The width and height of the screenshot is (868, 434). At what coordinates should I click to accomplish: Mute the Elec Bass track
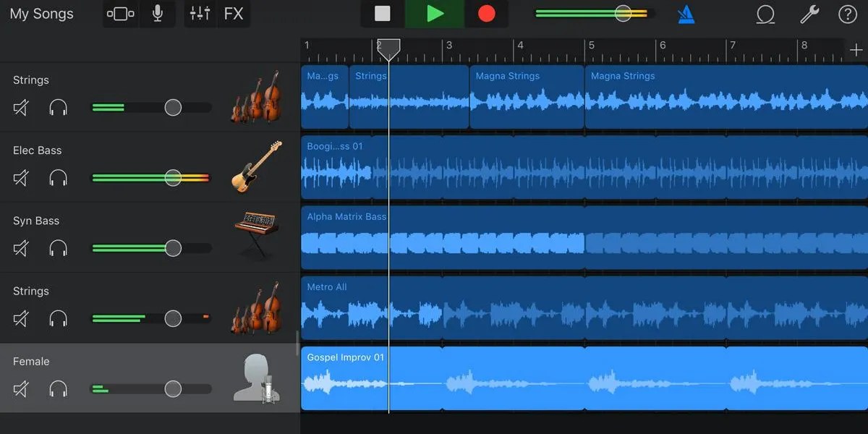21,178
